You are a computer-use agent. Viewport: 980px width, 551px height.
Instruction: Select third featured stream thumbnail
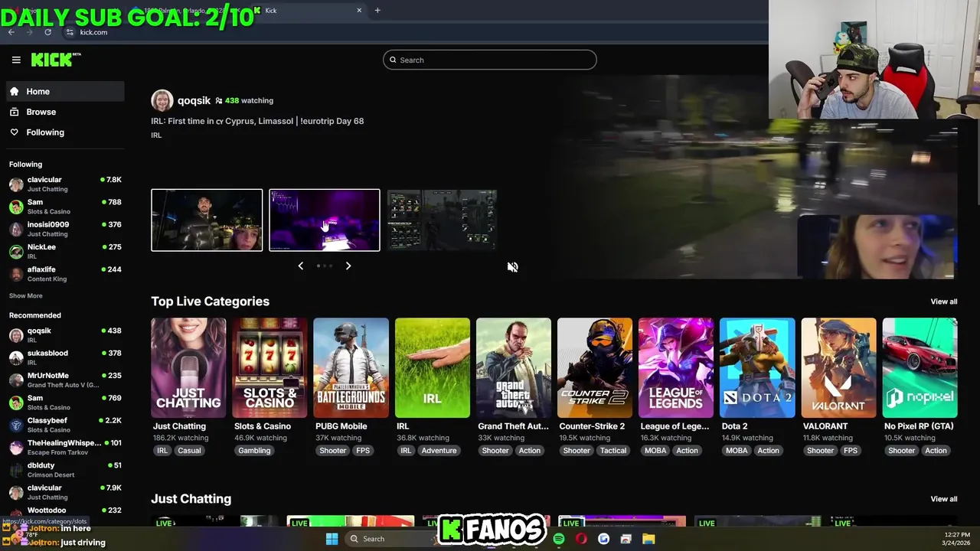pos(442,220)
